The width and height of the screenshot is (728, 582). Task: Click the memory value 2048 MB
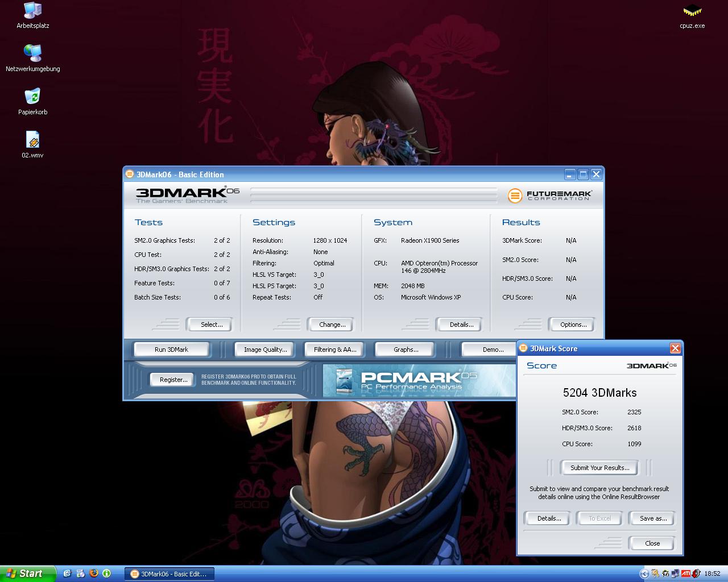pyautogui.click(x=412, y=286)
